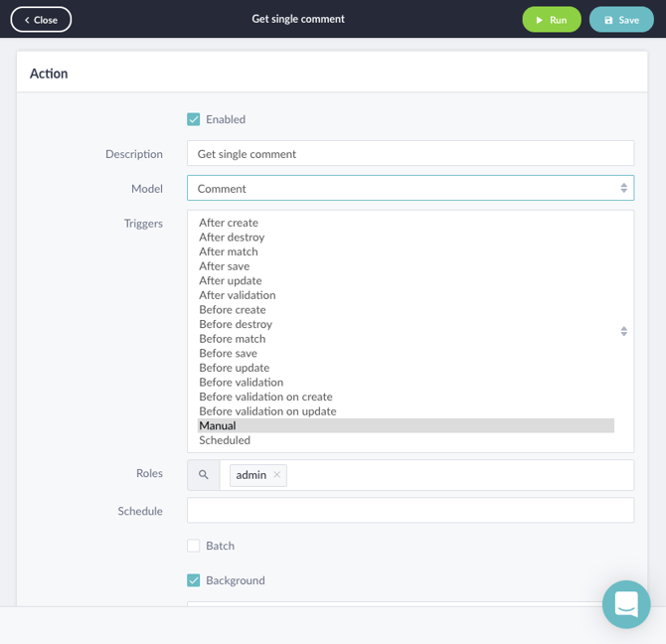This screenshot has width=666, height=644.
Task: Click the Triggers list arrow spinner
Action: tap(623, 331)
